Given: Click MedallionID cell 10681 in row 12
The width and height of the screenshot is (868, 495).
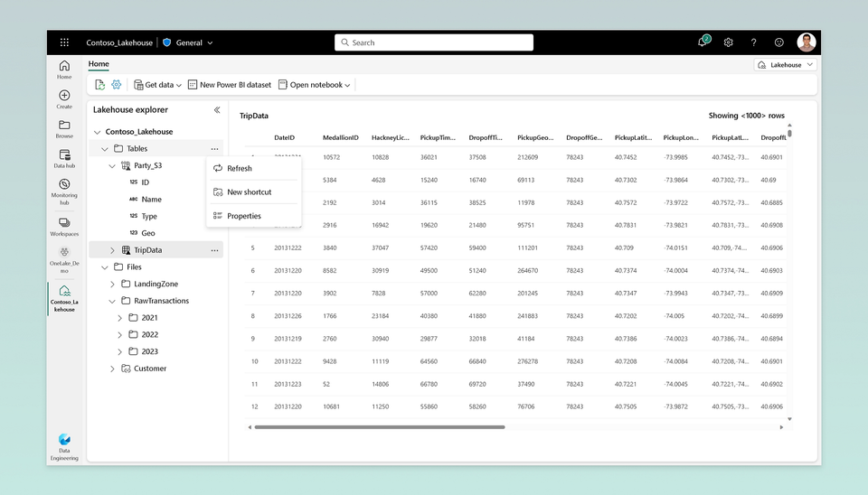Looking at the screenshot, I should coord(331,406).
